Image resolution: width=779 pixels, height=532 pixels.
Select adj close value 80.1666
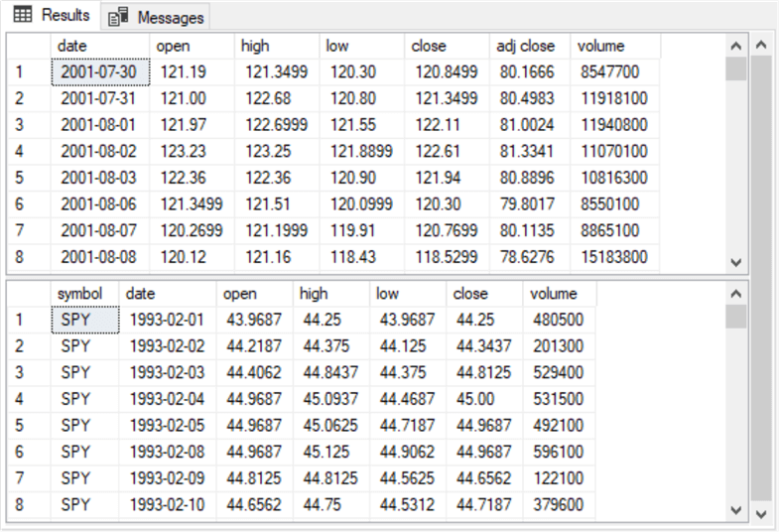pyautogui.click(x=530, y=72)
